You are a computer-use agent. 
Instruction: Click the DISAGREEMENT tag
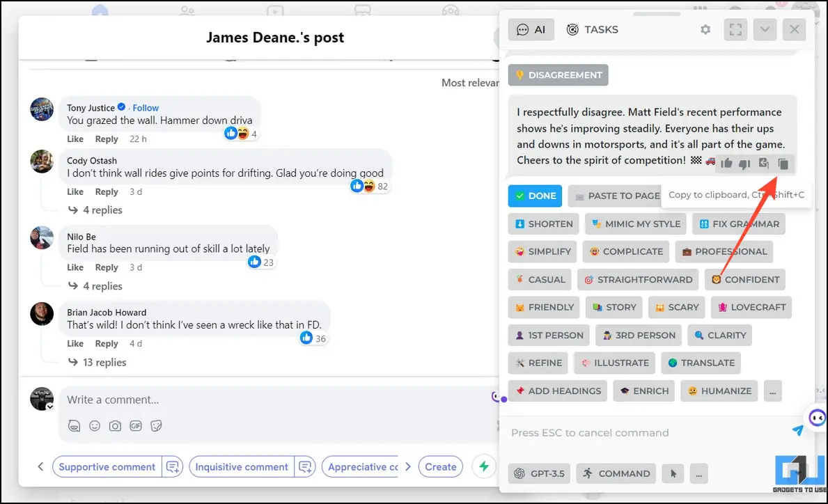(x=558, y=75)
